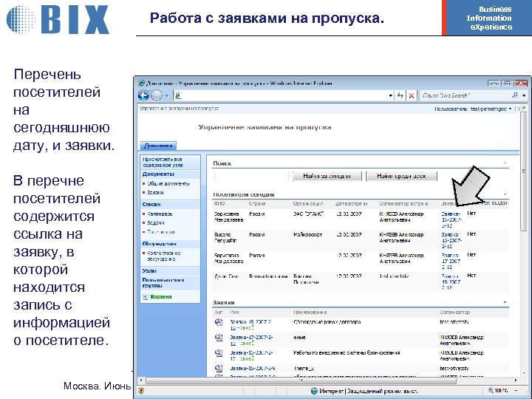Click the Найти за сегодня button
The image size is (532, 399).
tap(327, 176)
